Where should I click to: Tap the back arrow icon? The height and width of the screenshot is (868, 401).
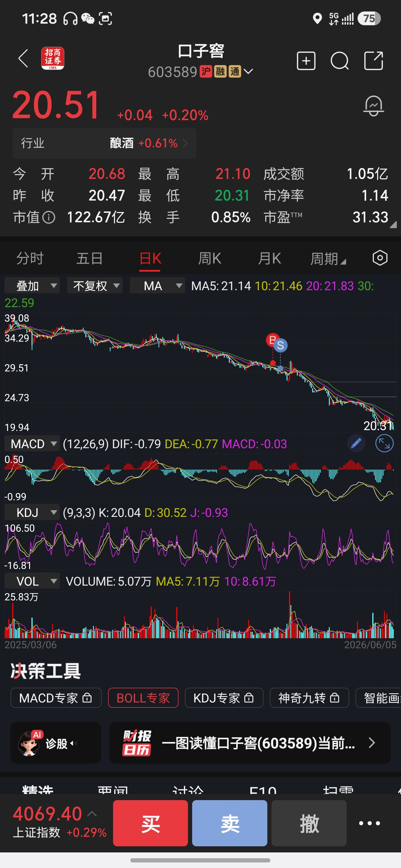coord(23,58)
